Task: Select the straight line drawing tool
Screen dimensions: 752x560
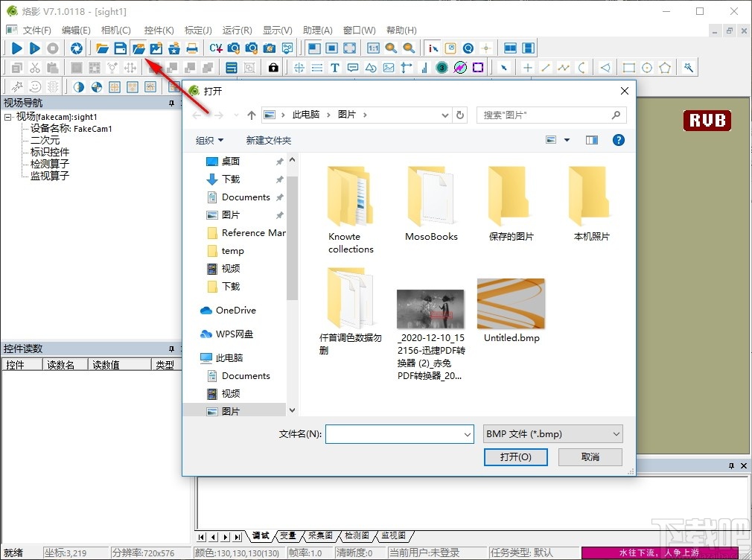Action: click(545, 68)
